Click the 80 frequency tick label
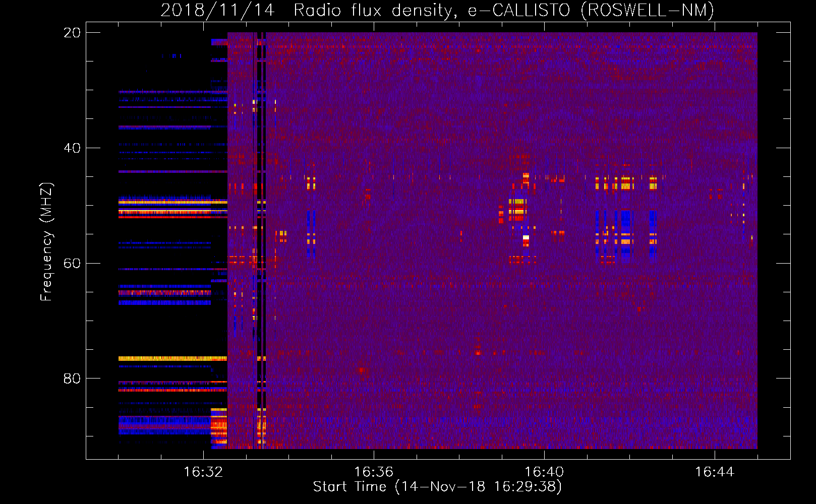This screenshot has width=816, height=504. pos(72,379)
